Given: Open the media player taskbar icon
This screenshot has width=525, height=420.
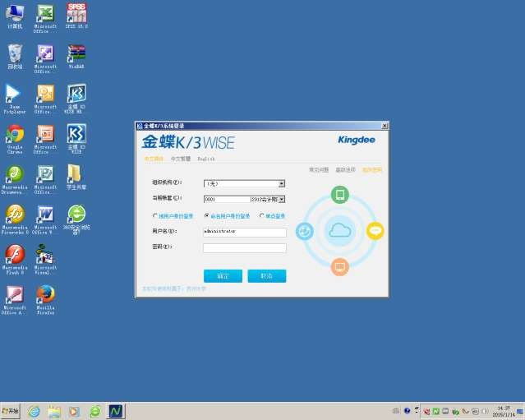Looking at the screenshot, I should (74, 411).
